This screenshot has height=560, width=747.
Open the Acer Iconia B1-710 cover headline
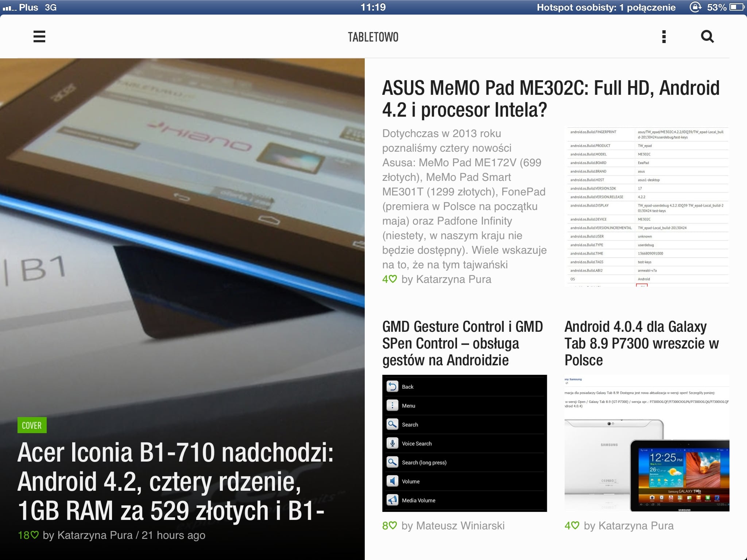tap(175, 481)
